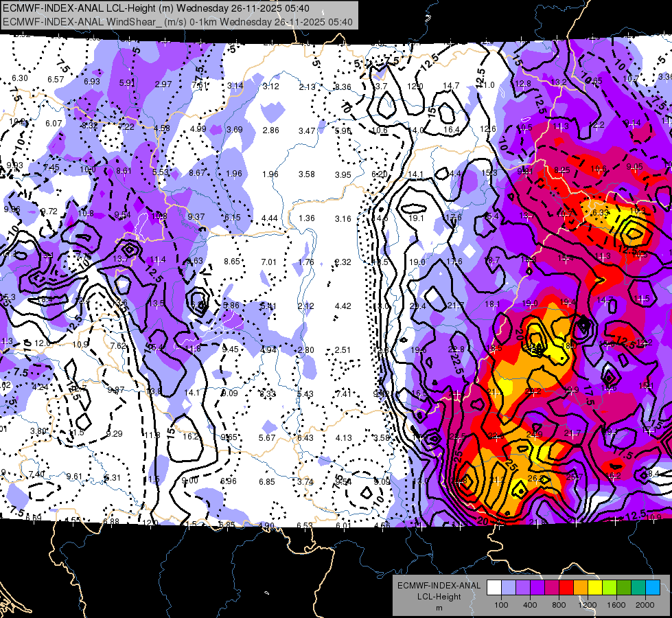Screen dimensions: 672x618
Task: Click the wind shear value 4.13
Action: (x=344, y=438)
